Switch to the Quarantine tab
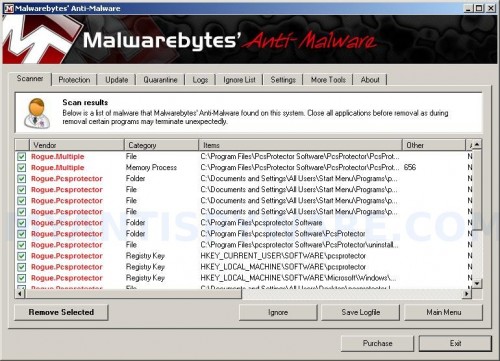Viewport: 500px width, 361px height. point(160,80)
